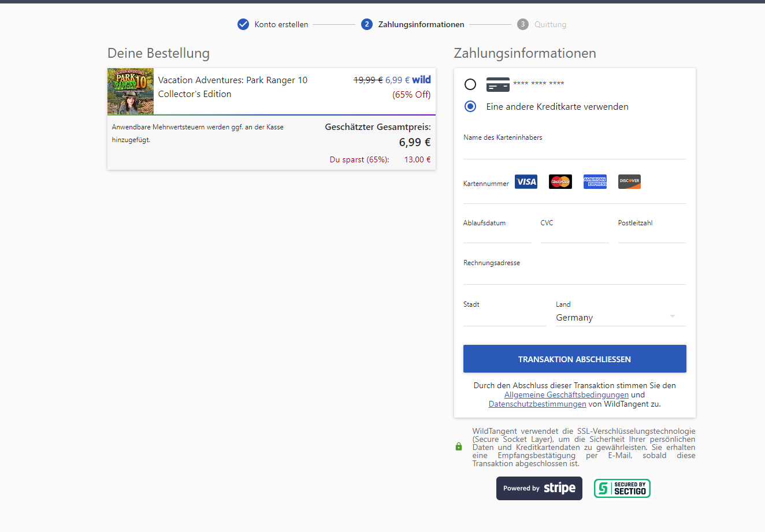Click the Geschätzter Gesamtpreis label
The image size is (765, 532).
coord(378,127)
